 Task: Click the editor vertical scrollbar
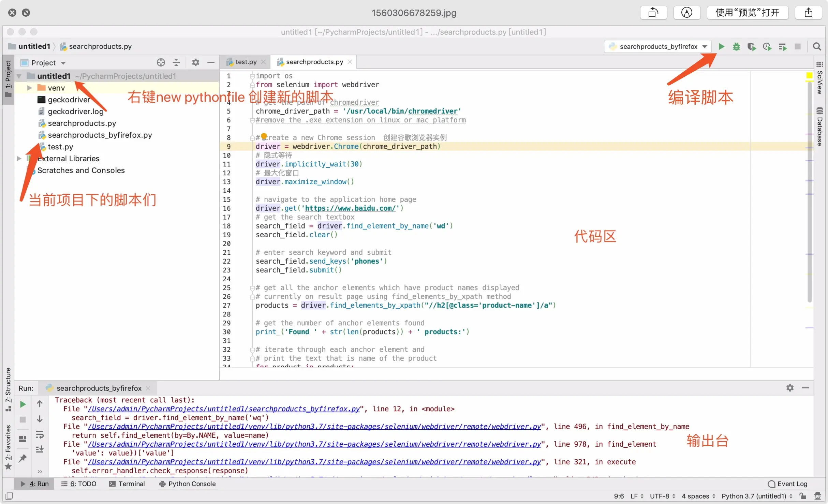click(809, 191)
